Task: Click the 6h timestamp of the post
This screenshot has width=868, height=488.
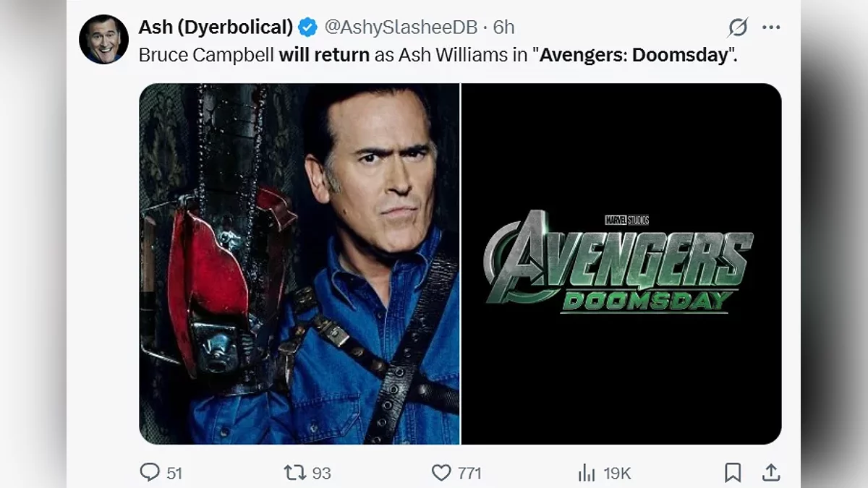Action: (504, 27)
